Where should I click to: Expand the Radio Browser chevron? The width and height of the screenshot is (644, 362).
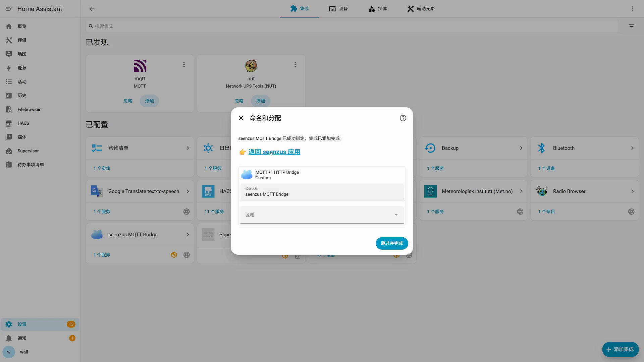[x=632, y=191]
